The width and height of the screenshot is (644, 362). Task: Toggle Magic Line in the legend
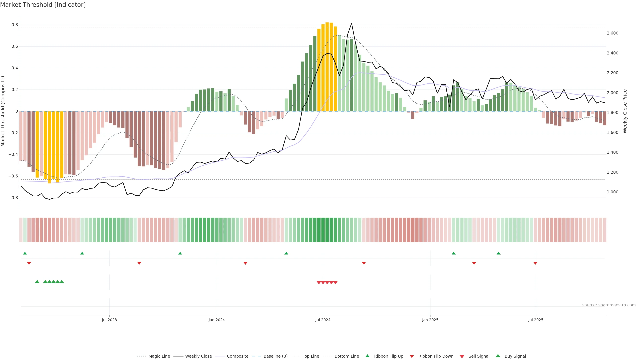click(x=159, y=356)
